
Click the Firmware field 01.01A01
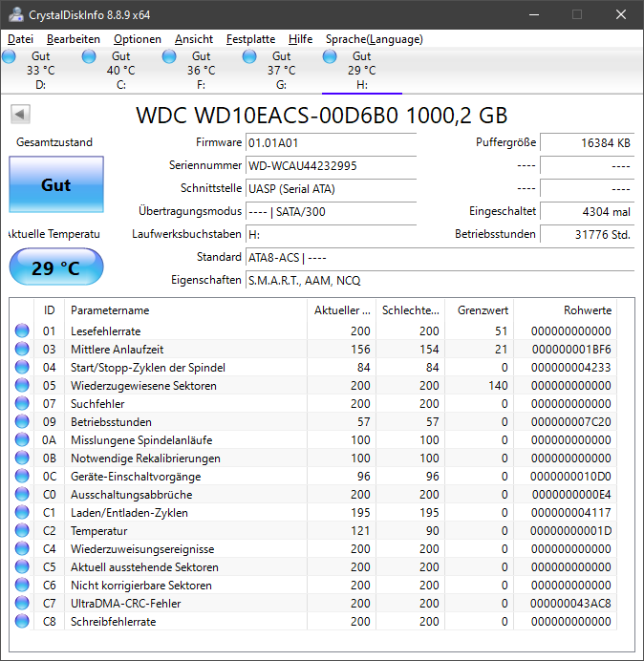click(331, 143)
